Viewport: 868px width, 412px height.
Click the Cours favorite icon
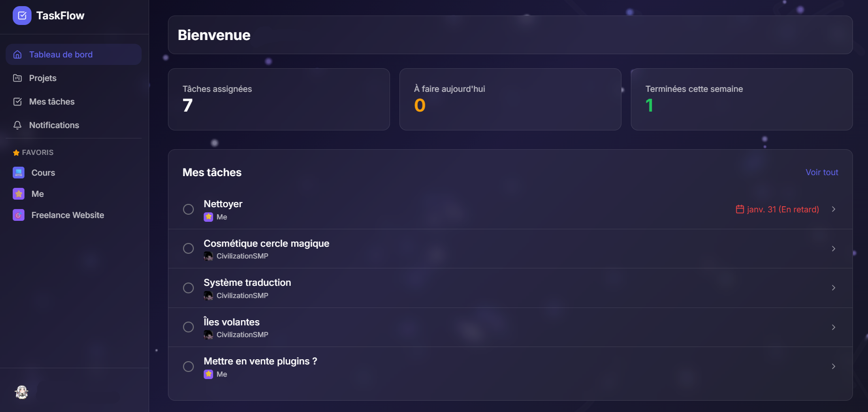click(18, 172)
